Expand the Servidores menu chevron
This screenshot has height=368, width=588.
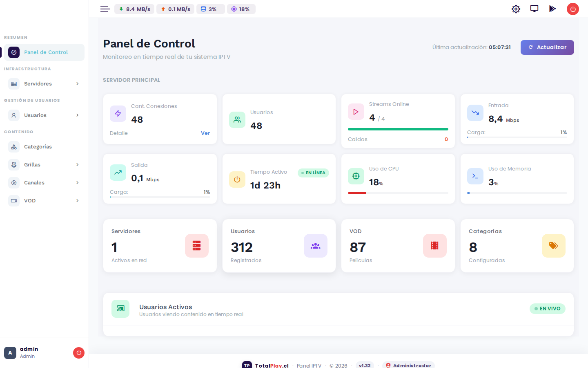[77, 84]
